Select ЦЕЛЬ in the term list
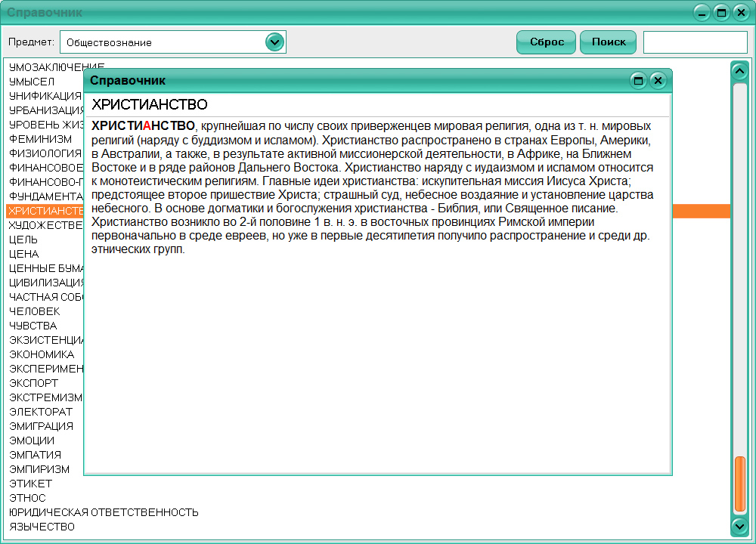Viewport: 756px width, 544px height. click(23, 240)
